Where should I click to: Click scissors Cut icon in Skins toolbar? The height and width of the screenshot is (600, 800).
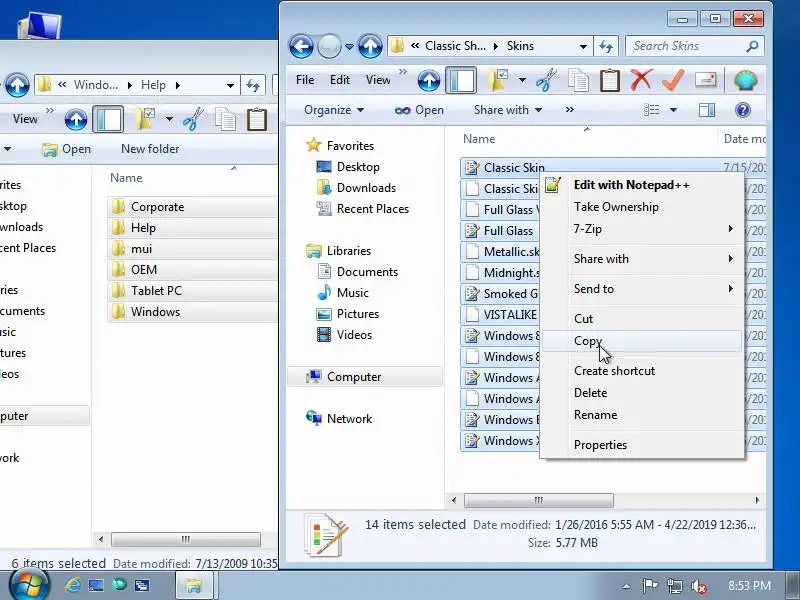point(546,80)
